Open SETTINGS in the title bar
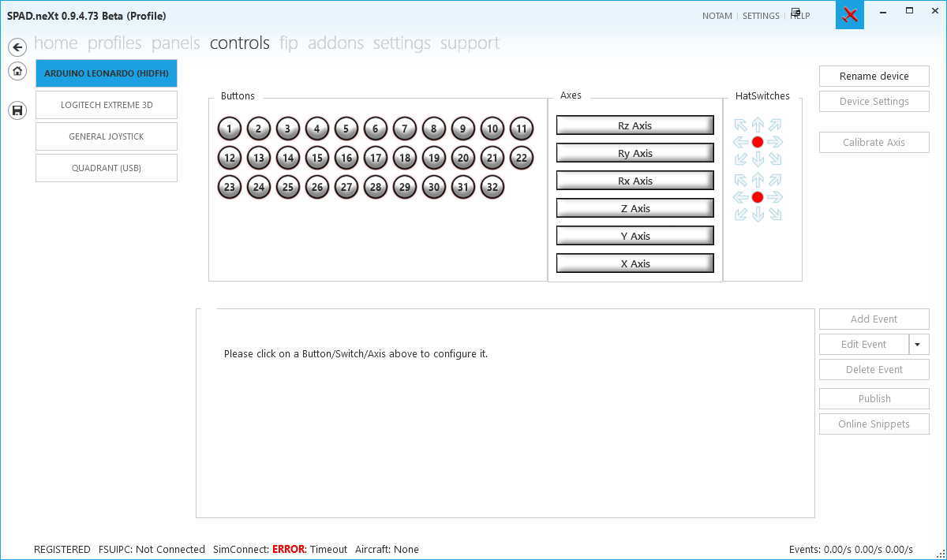The image size is (947, 560). tap(761, 16)
